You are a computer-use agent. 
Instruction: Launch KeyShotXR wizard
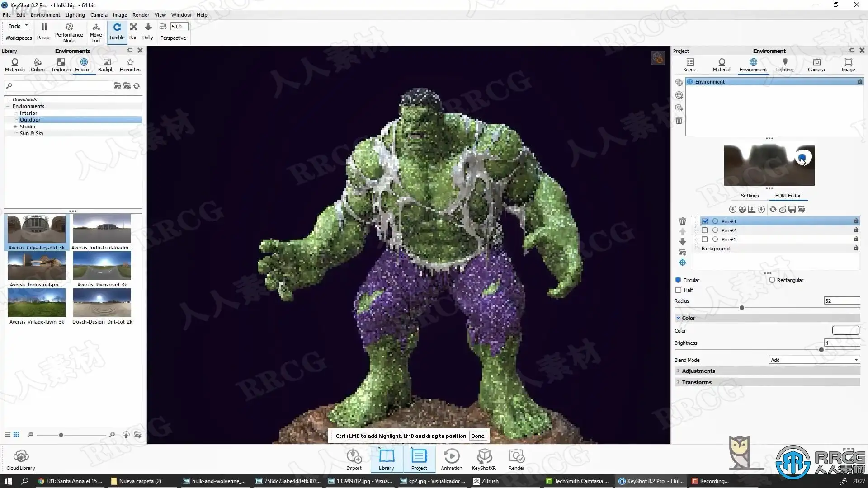(x=484, y=460)
